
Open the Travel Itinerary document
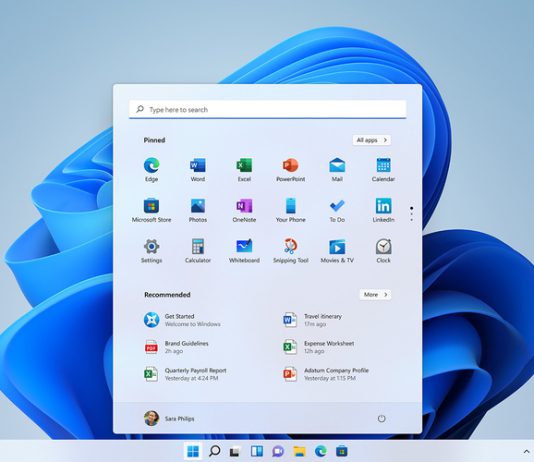[x=312, y=320]
